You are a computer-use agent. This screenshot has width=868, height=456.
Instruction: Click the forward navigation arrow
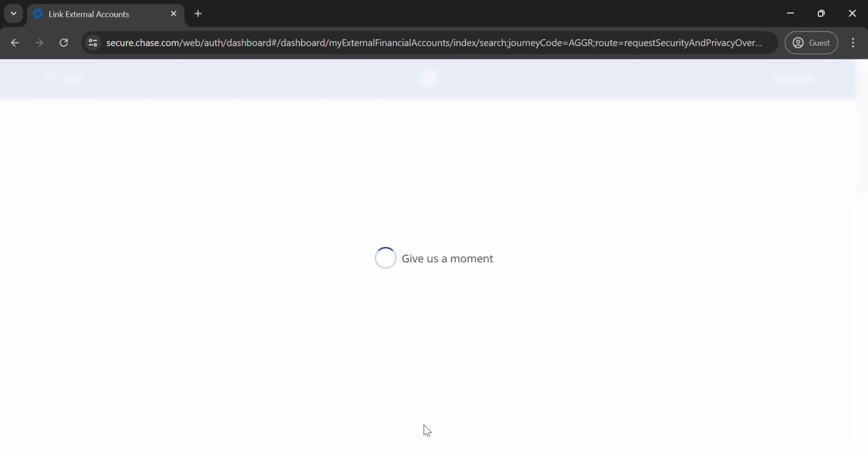[x=39, y=43]
